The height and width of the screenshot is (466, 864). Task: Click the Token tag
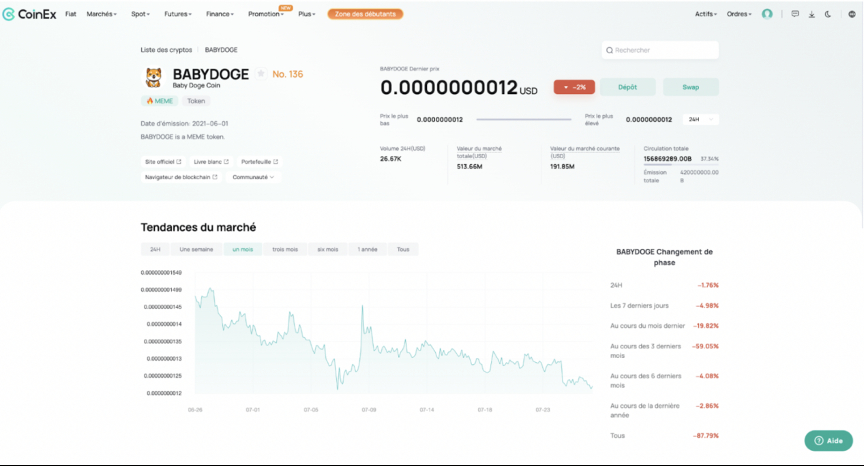tap(196, 101)
